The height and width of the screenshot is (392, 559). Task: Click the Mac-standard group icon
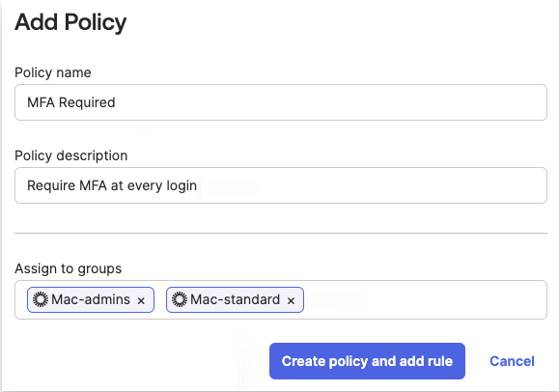180,299
